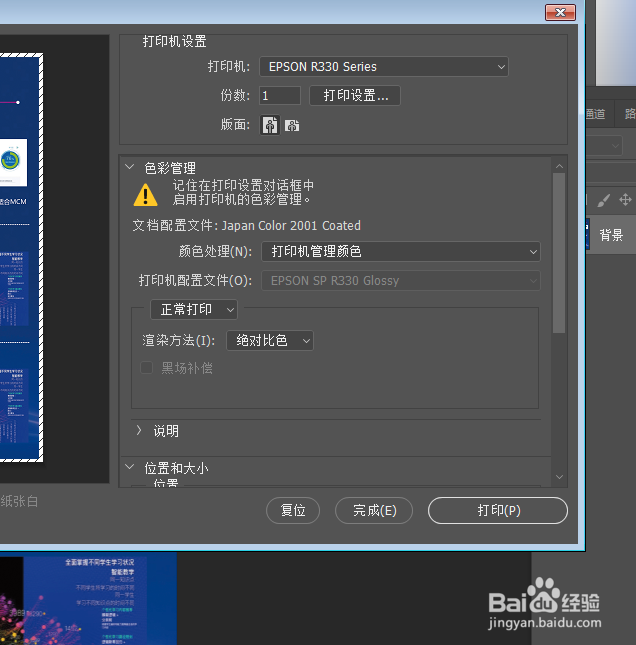The width and height of the screenshot is (636, 645).
Task: Open the 打印机 EPSON R330 Series dropdown
Action: click(384, 67)
